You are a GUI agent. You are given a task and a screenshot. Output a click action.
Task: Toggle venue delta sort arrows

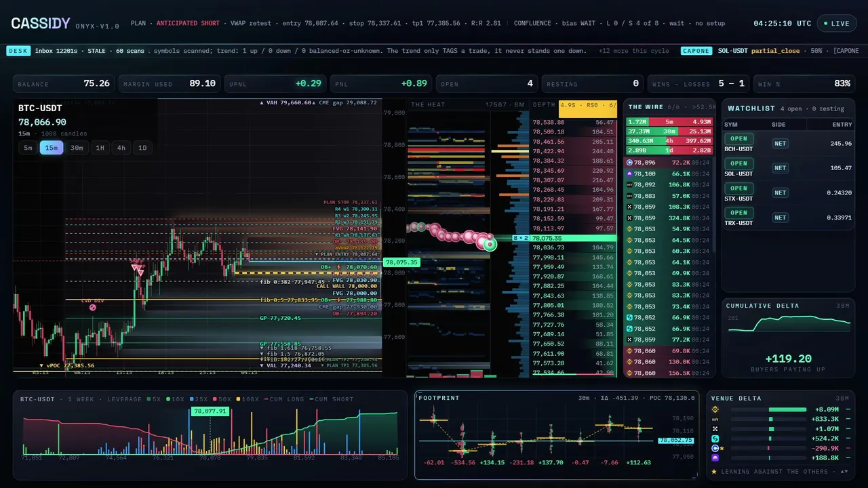coord(844,472)
